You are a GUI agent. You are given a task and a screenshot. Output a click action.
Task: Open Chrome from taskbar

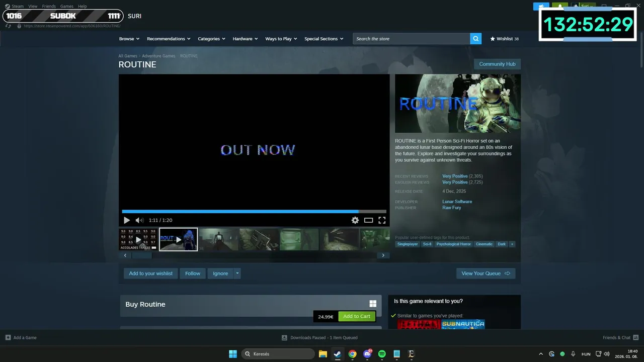coord(352,354)
